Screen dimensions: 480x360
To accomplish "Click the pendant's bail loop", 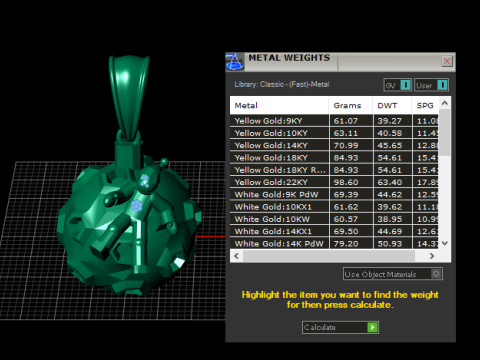I will [x=128, y=97].
